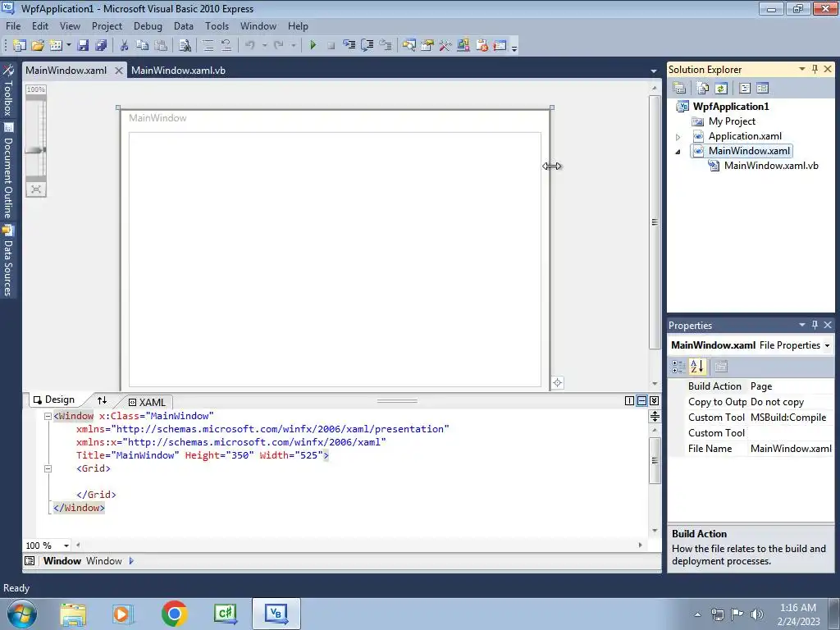Image resolution: width=840 pixels, height=630 pixels.
Task: Click View Designer icon in Solution Explorer
Action: pos(763,88)
